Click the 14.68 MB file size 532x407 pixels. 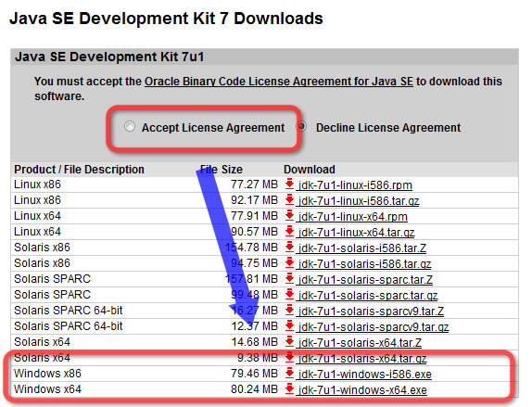pyautogui.click(x=254, y=342)
